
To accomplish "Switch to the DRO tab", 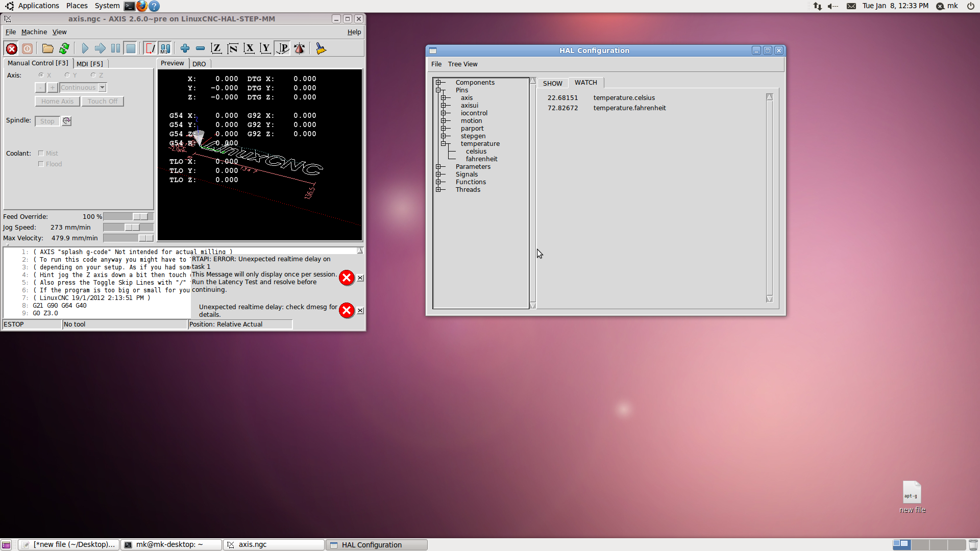I will coord(199,64).
